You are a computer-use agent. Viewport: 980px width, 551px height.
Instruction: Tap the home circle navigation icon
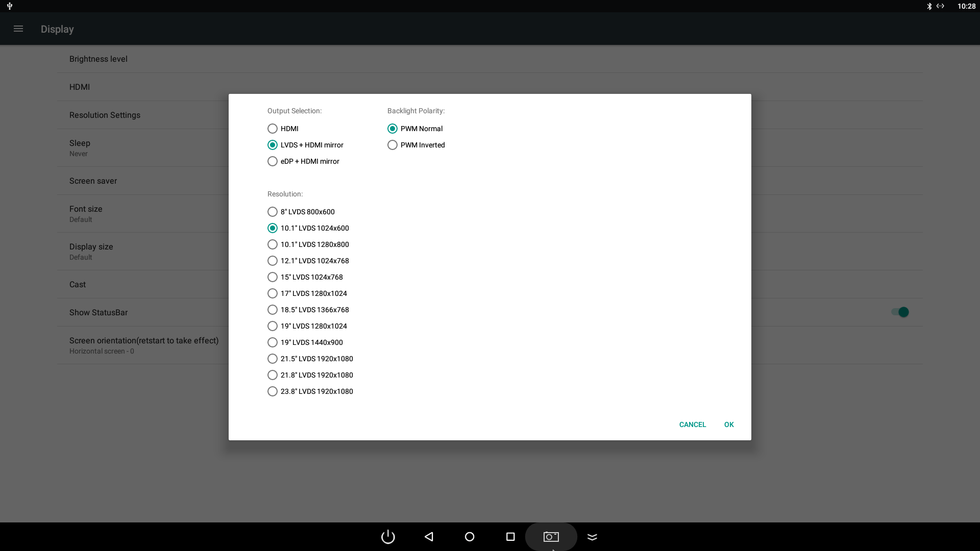click(x=470, y=537)
